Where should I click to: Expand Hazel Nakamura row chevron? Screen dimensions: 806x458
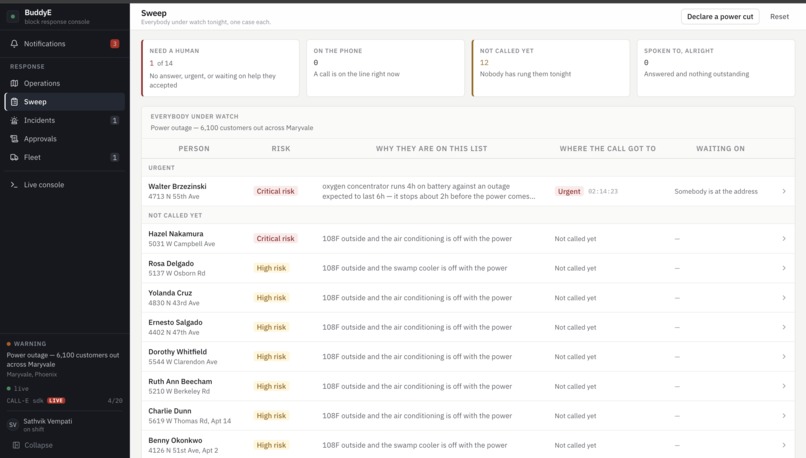point(784,239)
